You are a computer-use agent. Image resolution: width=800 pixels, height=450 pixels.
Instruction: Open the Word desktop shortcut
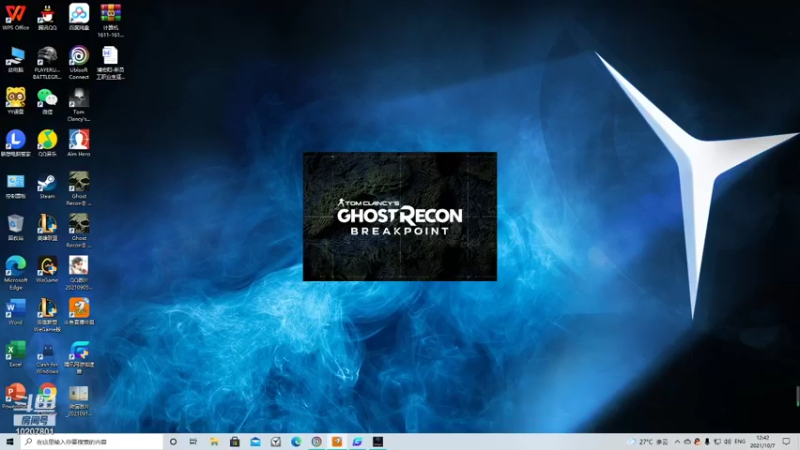pos(15,312)
